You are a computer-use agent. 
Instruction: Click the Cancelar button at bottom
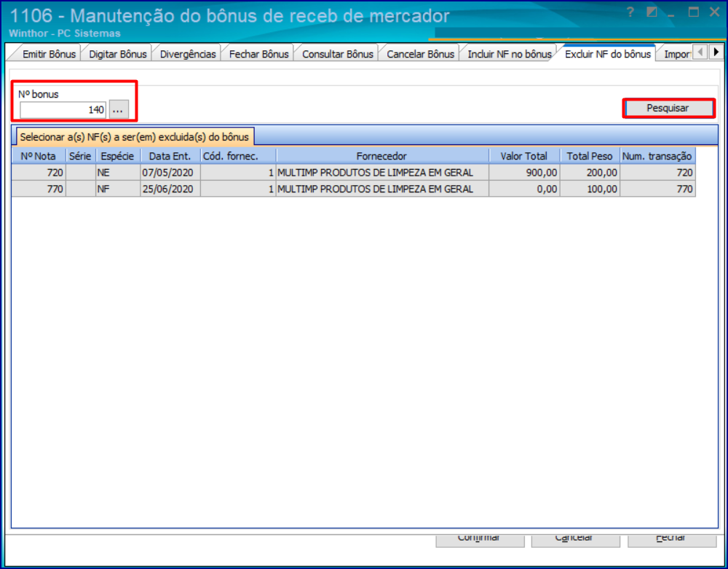point(575,541)
